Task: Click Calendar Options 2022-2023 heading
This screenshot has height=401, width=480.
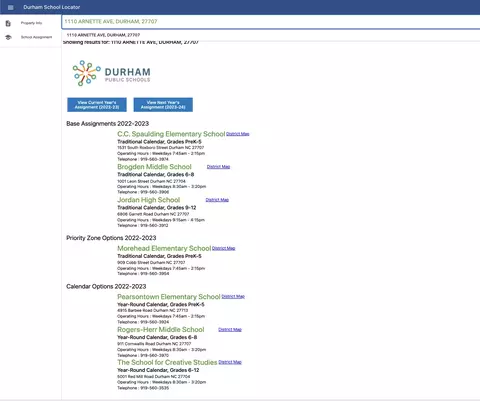Action: (106, 287)
